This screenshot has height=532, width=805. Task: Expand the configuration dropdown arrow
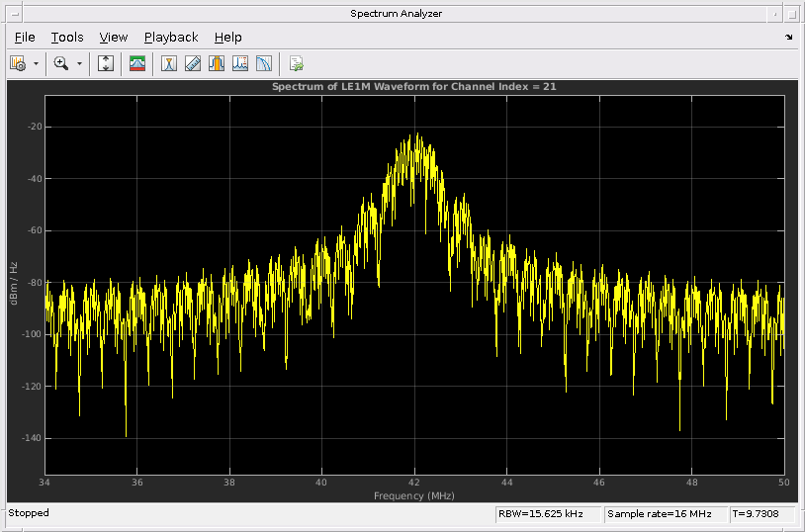(x=37, y=63)
